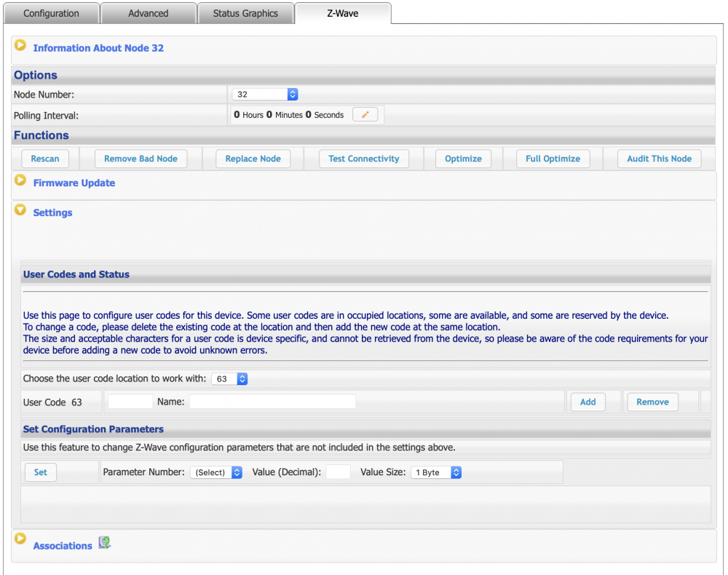Switch to the Advanced tab

point(148,13)
